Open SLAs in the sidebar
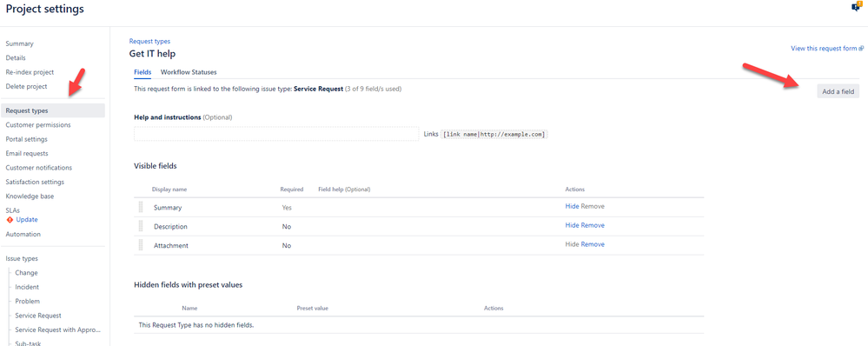The height and width of the screenshot is (346, 868). click(13, 211)
